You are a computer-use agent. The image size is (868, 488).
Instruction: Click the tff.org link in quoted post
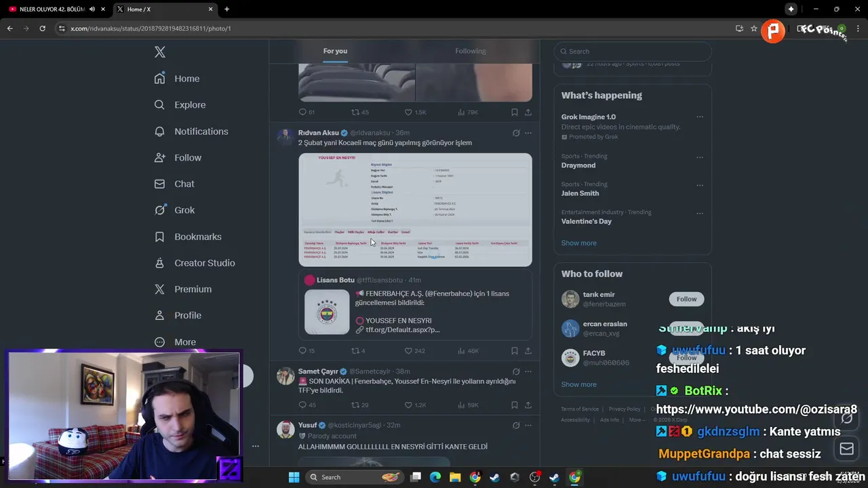point(403,330)
